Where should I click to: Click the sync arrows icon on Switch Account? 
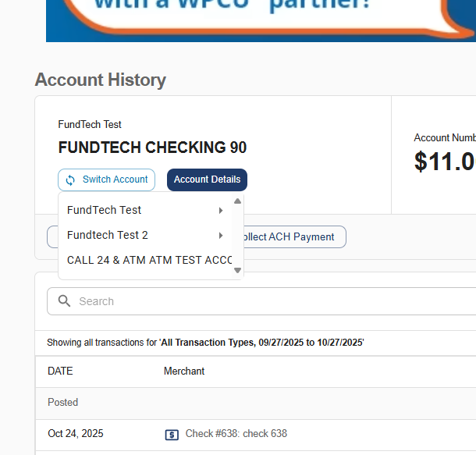[70, 180]
